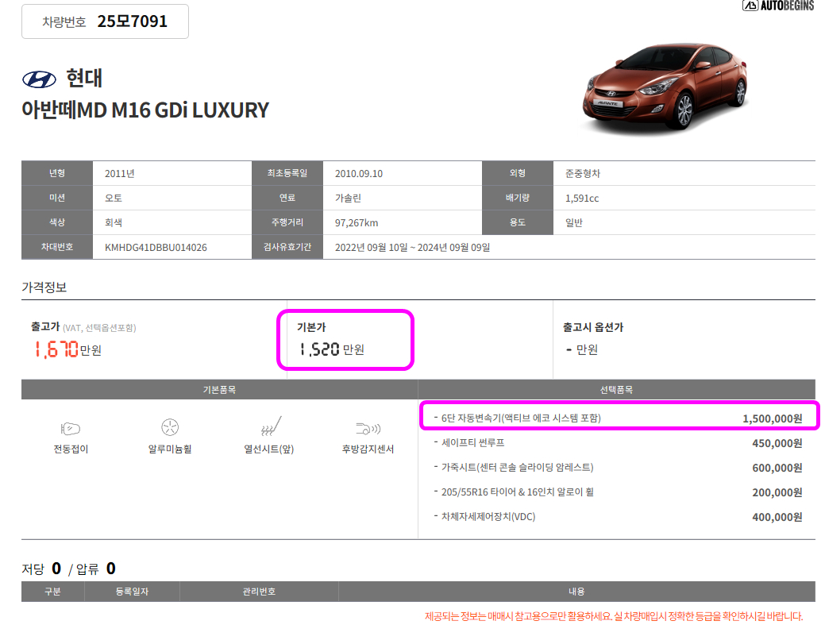Click the 현대 brand name
The image size is (825, 644).
click(x=83, y=79)
